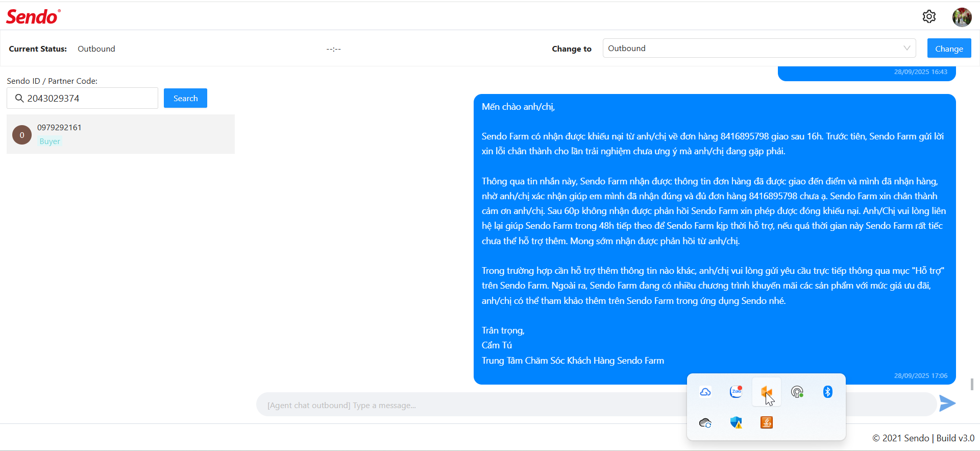Open the OneDrive syncing tray icon

(x=705, y=422)
